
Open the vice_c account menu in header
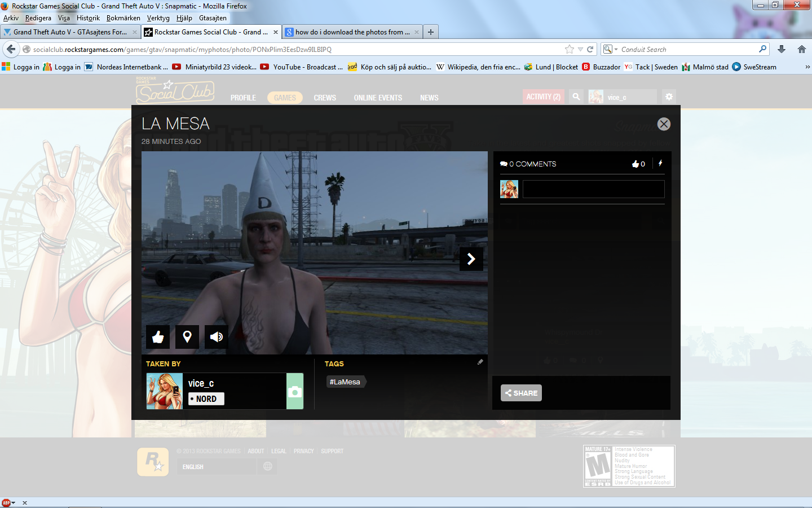click(623, 97)
